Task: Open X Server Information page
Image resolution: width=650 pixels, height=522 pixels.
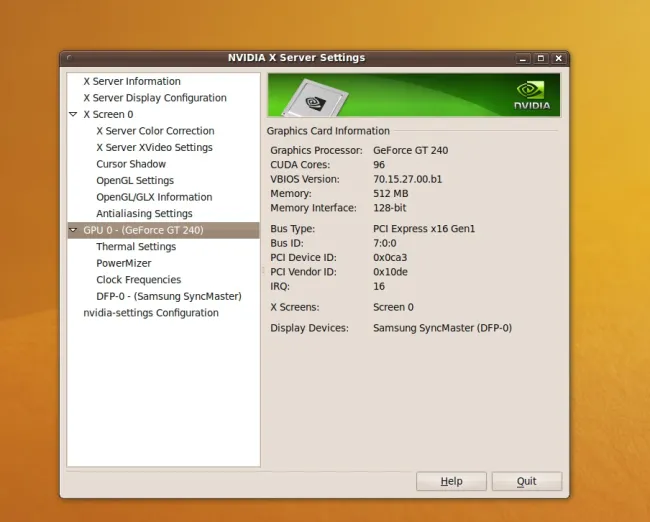Action: [x=132, y=81]
